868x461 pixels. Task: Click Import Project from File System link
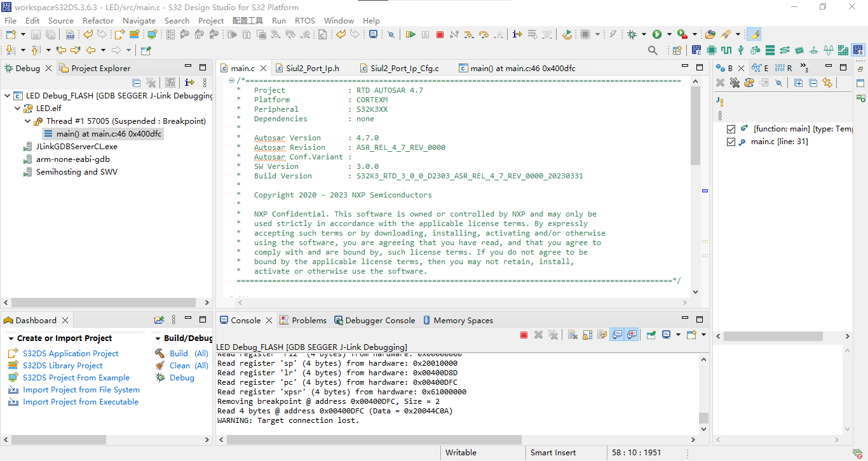pos(81,390)
